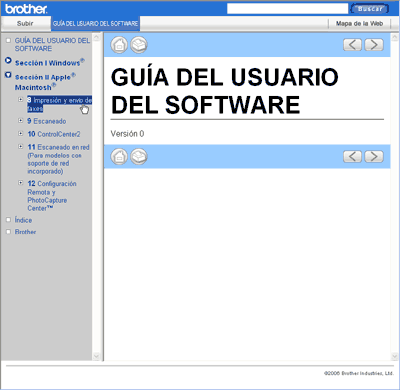Select GUÍA DEL USUARIO DEL SOFTWARE tab
400x390 pixels.
click(95, 23)
